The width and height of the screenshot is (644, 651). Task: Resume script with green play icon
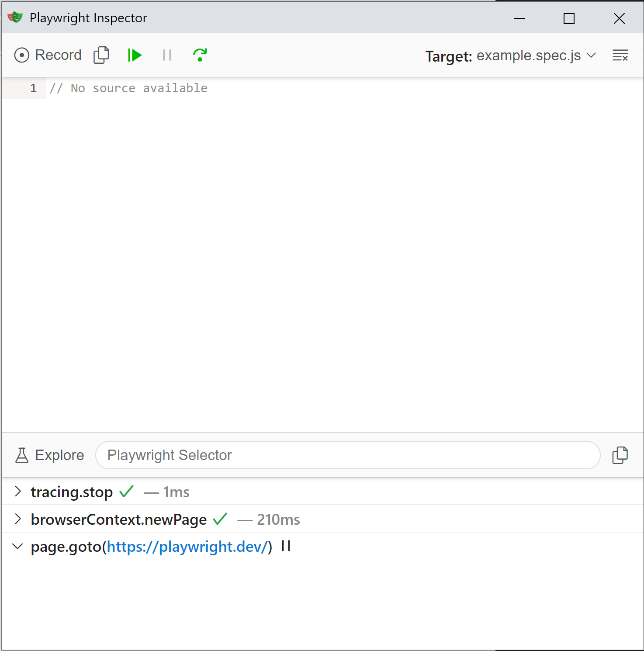pos(135,55)
